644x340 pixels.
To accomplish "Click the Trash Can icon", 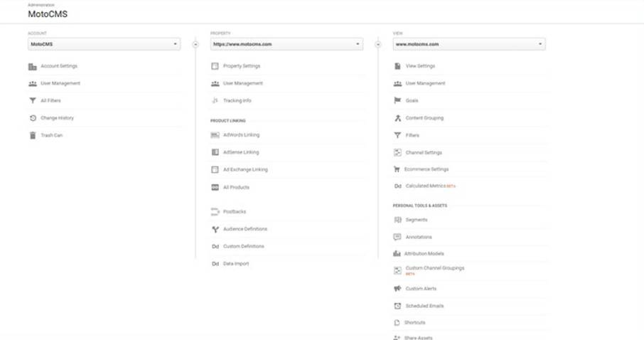I will (x=33, y=135).
